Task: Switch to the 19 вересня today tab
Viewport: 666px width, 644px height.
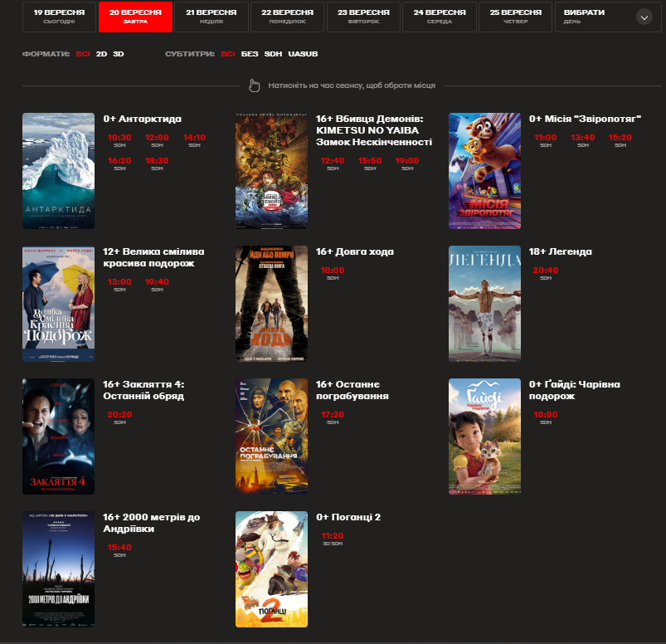Action: 58,17
